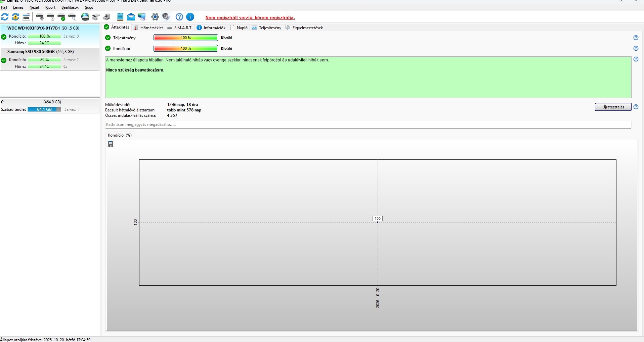This screenshot has height=342, width=644.
Task: Select the WDC WD1003FBYX-01Y7B1 disk
Action: 50,35
